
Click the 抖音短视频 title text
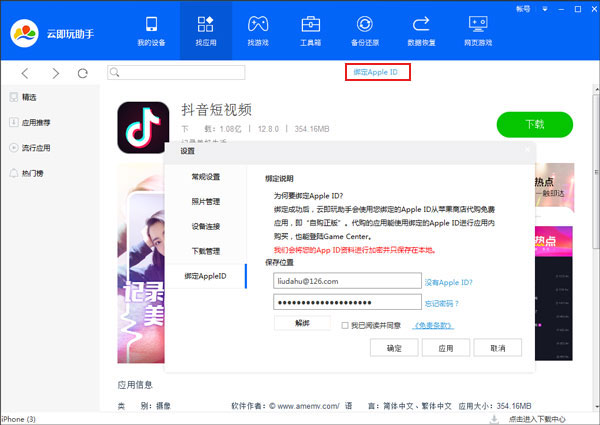[217, 110]
